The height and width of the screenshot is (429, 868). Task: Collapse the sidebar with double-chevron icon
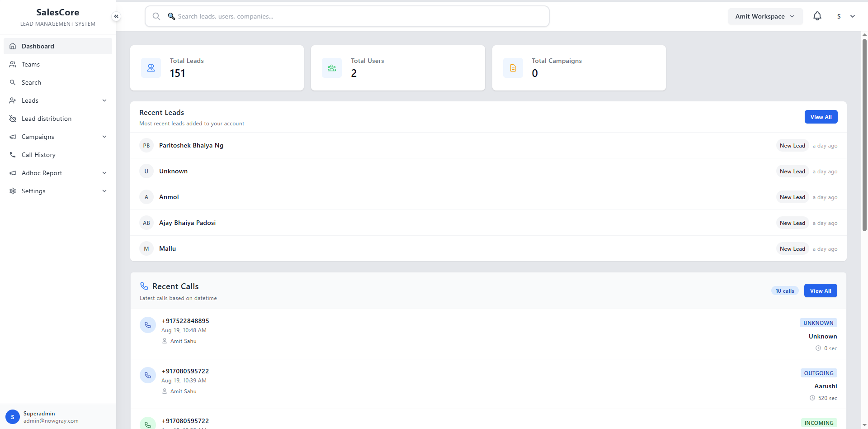[116, 16]
